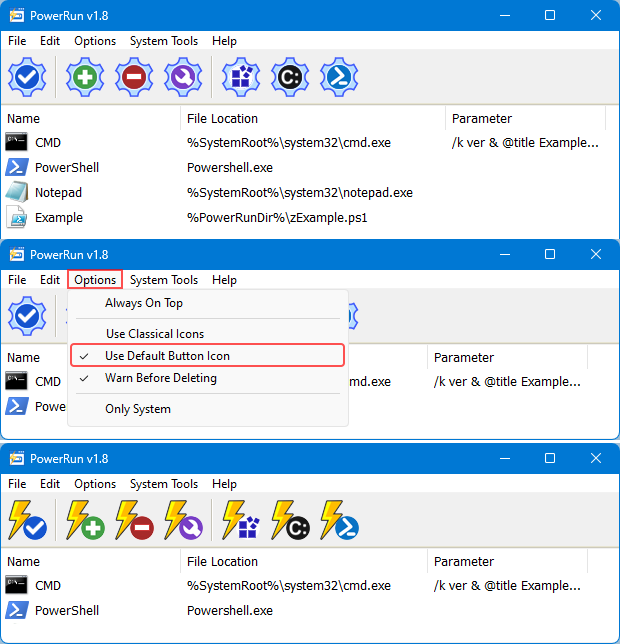This screenshot has width=620, height=644.
Task: Click the red minus gear icon in top window
Action: (x=134, y=77)
